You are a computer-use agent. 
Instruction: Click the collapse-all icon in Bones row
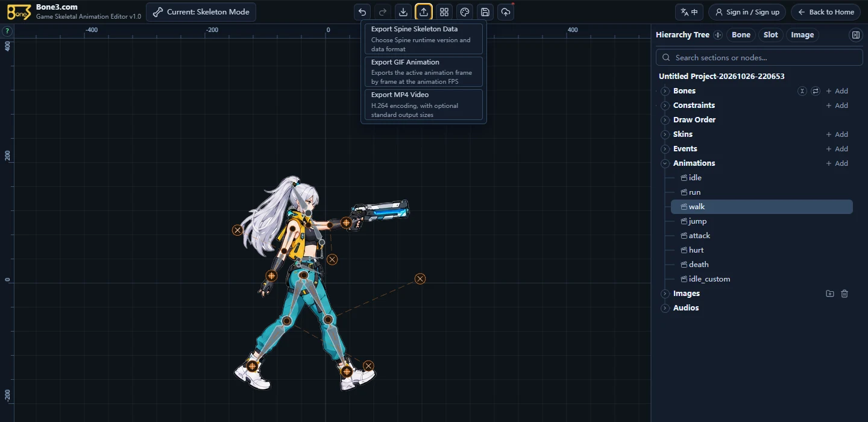click(802, 91)
